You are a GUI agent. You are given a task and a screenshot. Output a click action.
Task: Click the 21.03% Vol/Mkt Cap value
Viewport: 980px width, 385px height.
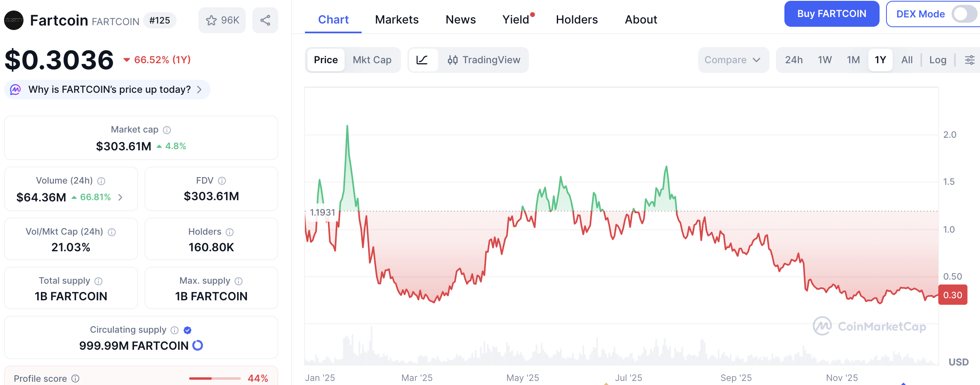[71, 247]
